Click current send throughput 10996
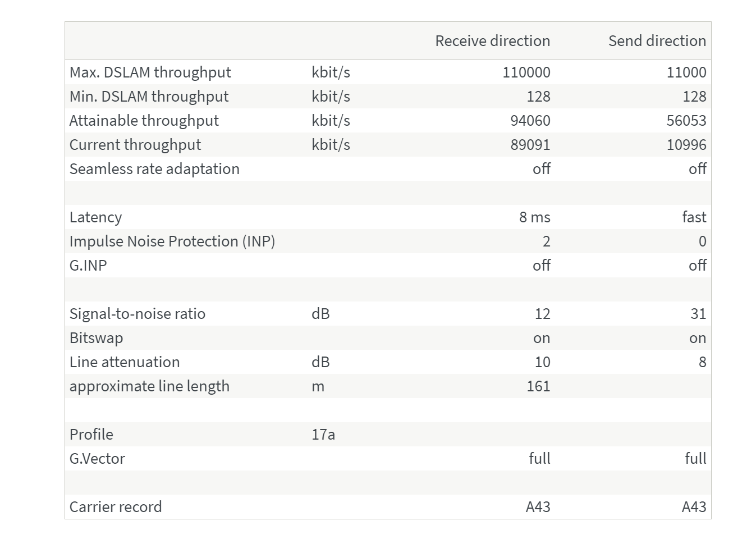 tap(686, 145)
